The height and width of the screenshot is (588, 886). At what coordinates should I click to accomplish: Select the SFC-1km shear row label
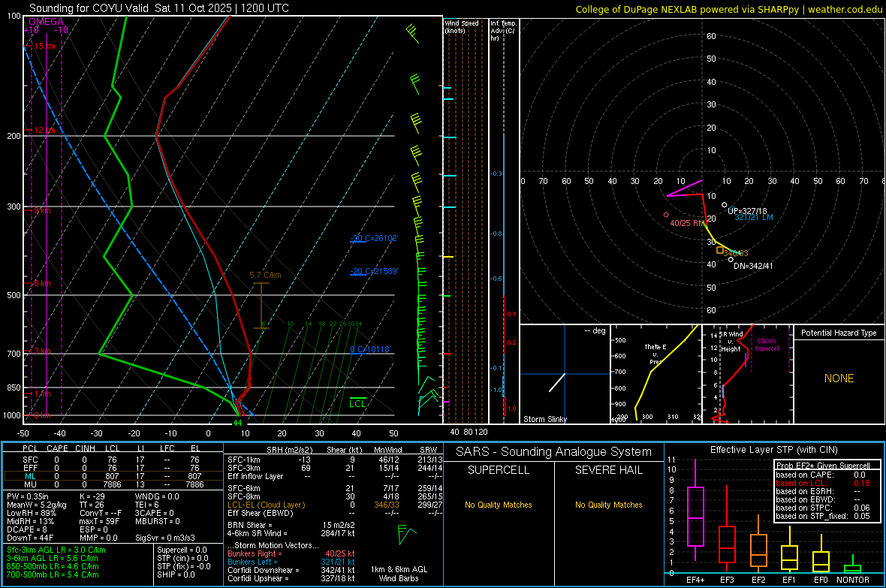243,460
